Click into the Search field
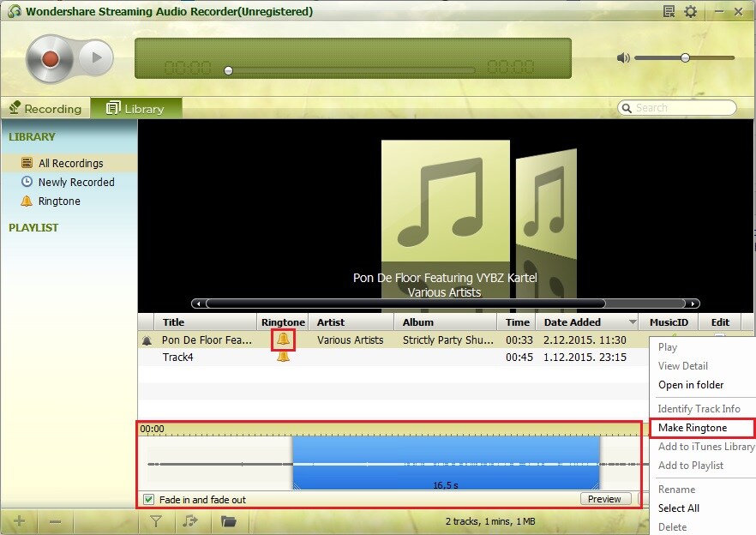756x535 pixels. [x=677, y=107]
